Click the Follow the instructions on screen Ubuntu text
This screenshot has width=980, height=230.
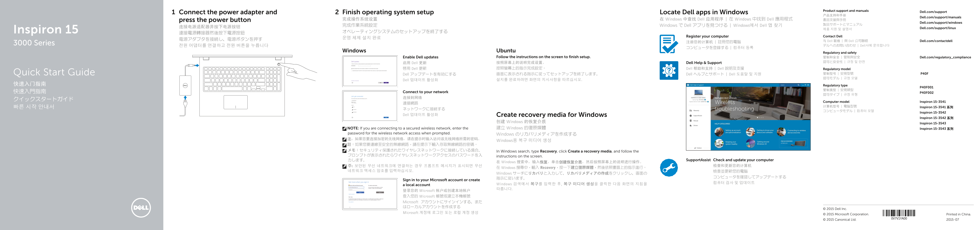[543, 57]
